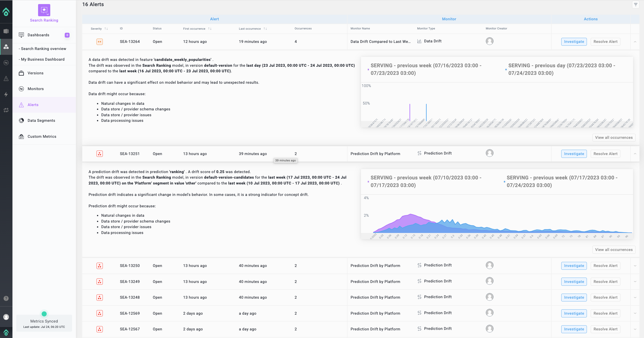The width and height of the screenshot is (644, 338).
Task: Click the orange severity icon for SEA-13264
Action: pyautogui.click(x=100, y=42)
